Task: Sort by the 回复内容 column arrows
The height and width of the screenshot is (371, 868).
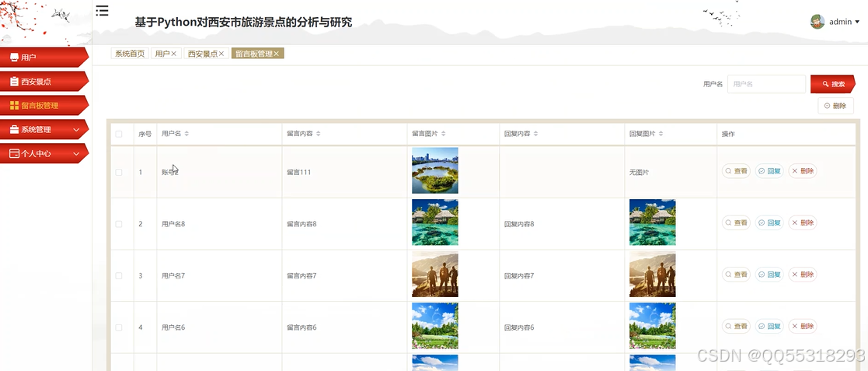Action: point(536,134)
